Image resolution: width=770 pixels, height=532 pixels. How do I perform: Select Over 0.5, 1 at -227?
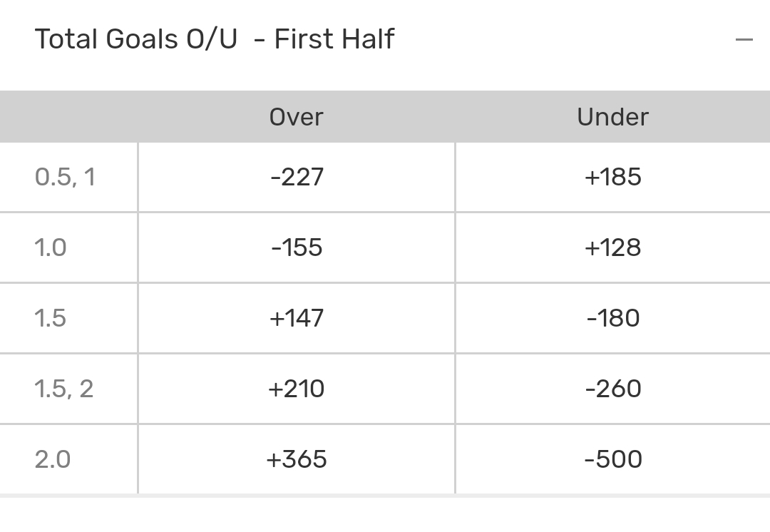297,177
